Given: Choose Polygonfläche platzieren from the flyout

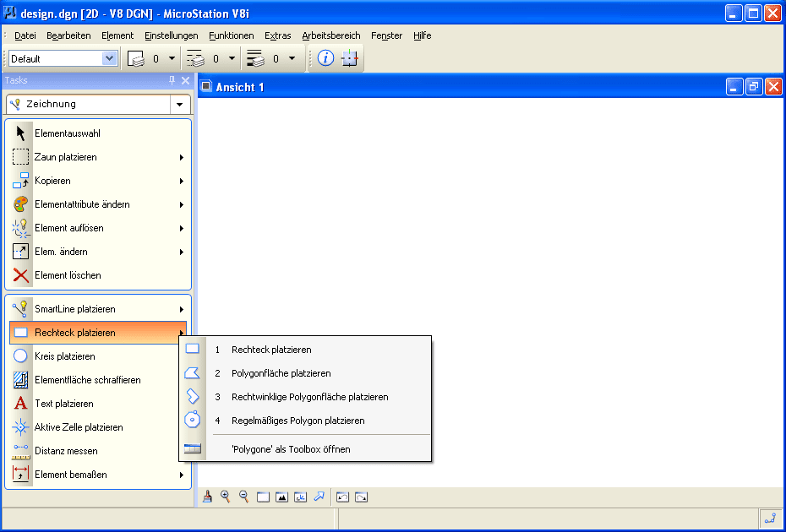Looking at the screenshot, I should (281, 373).
